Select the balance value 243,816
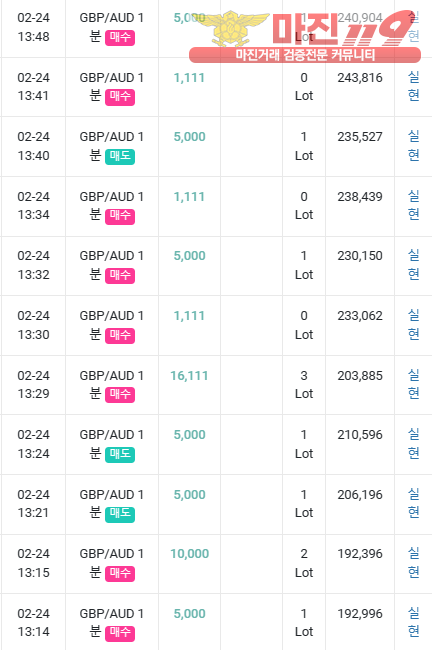 point(360,78)
